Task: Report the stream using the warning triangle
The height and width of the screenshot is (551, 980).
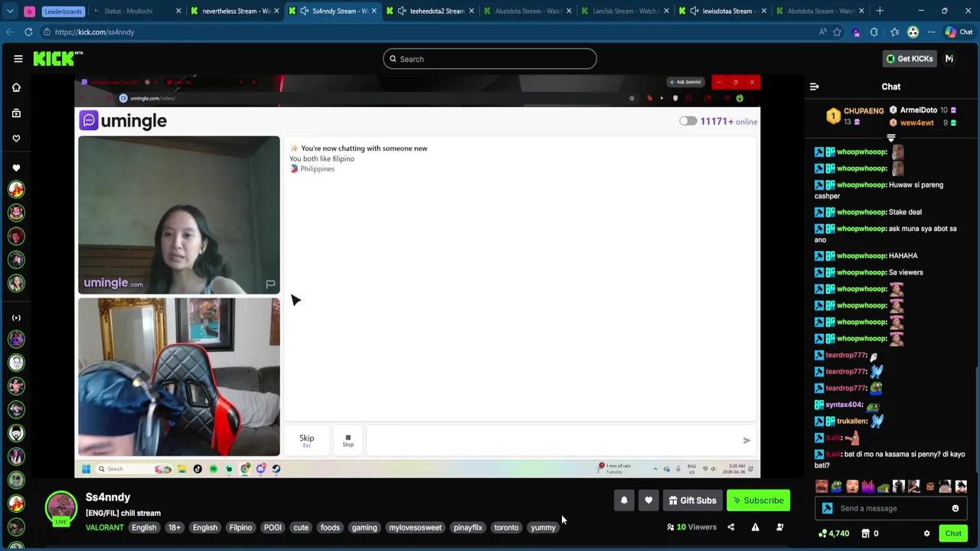Action: click(755, 527)
